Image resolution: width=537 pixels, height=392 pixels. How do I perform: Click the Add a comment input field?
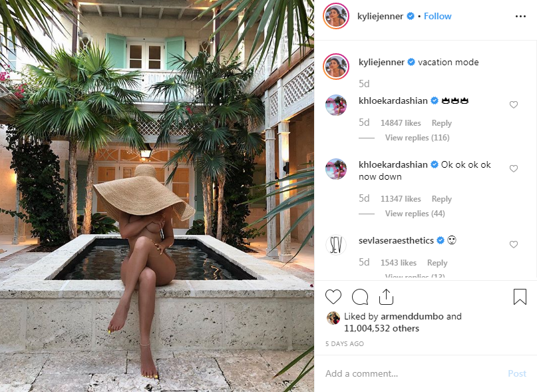[x=411, y=373]
